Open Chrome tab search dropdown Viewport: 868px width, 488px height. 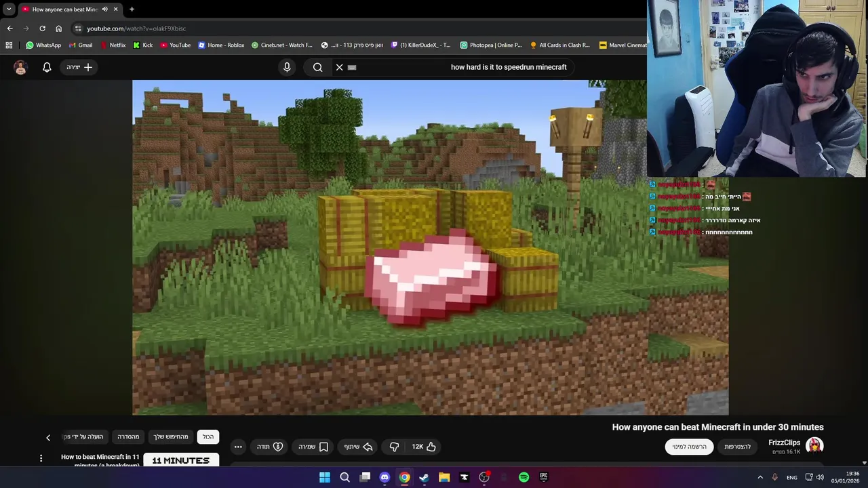point(9,9)
